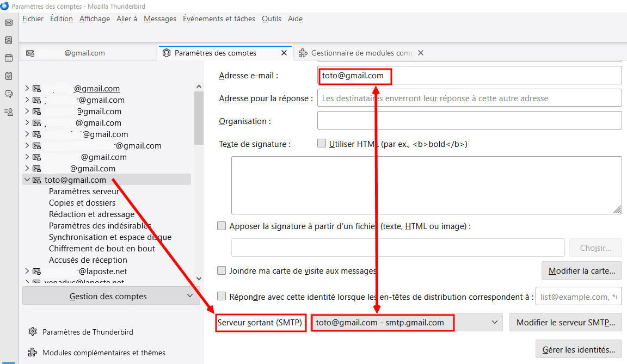The height and width of the screenshot is (364, 627).
Task: Expand the first @gmail.com account in list
Action: pos(27,88)
